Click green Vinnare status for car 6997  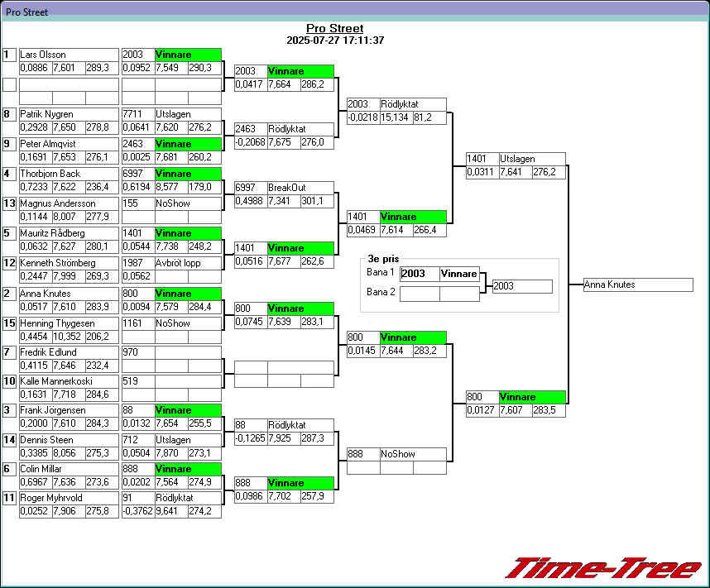point(188,174)
